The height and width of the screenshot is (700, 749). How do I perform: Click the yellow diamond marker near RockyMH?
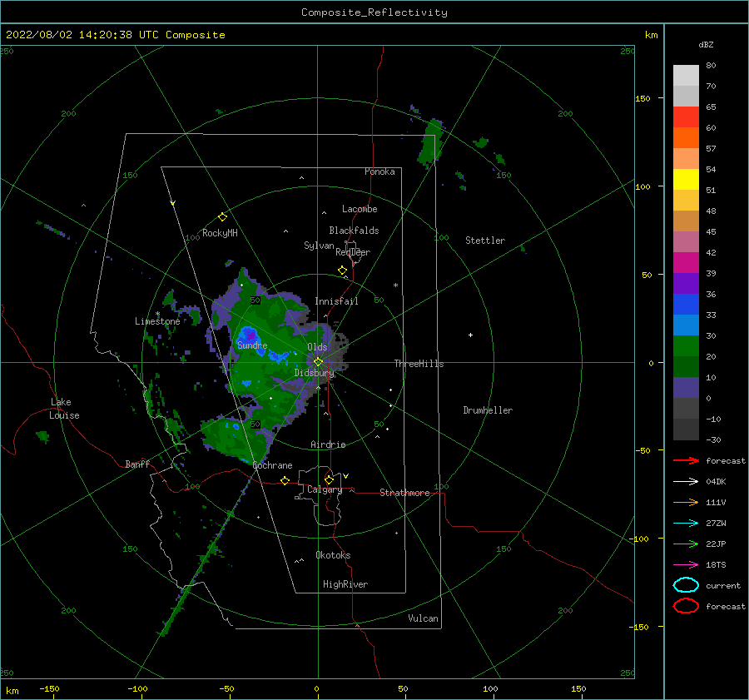pyautogui.click(x=222, y=217)
